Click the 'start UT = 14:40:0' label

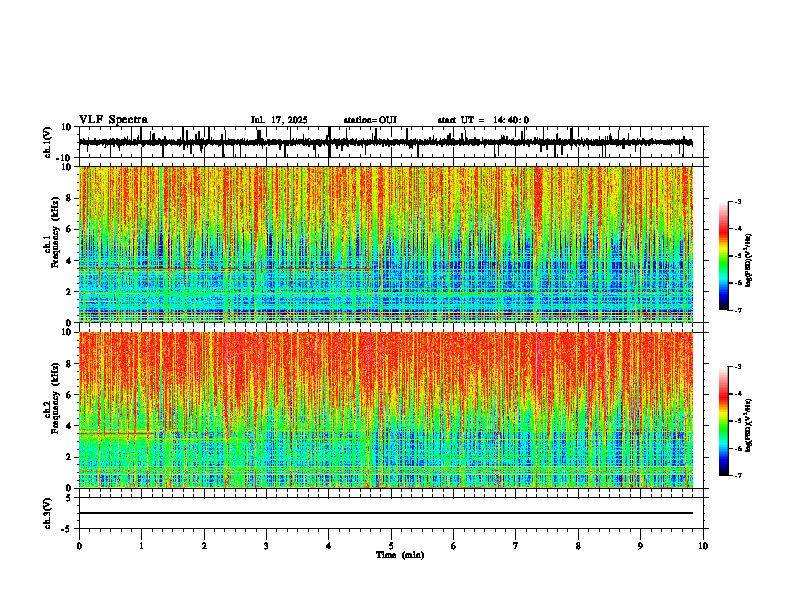pyautogui.click(x=483, y=120)
